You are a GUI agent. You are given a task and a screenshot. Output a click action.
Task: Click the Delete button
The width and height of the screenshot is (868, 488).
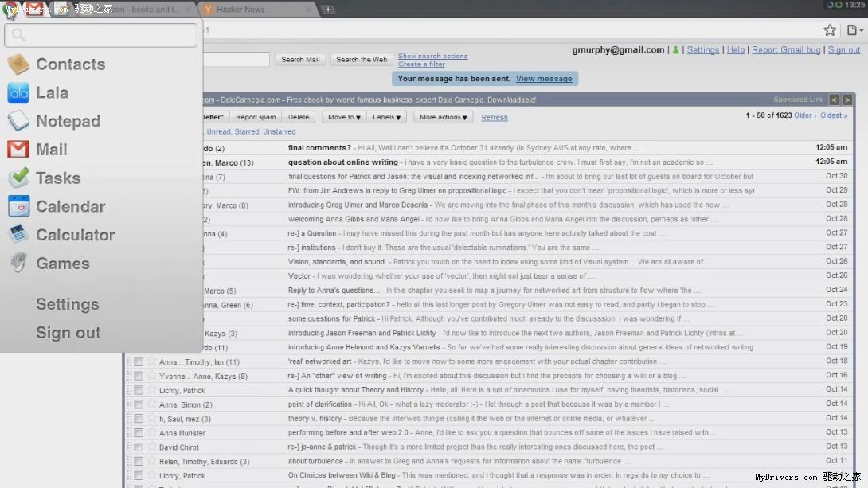299,117
